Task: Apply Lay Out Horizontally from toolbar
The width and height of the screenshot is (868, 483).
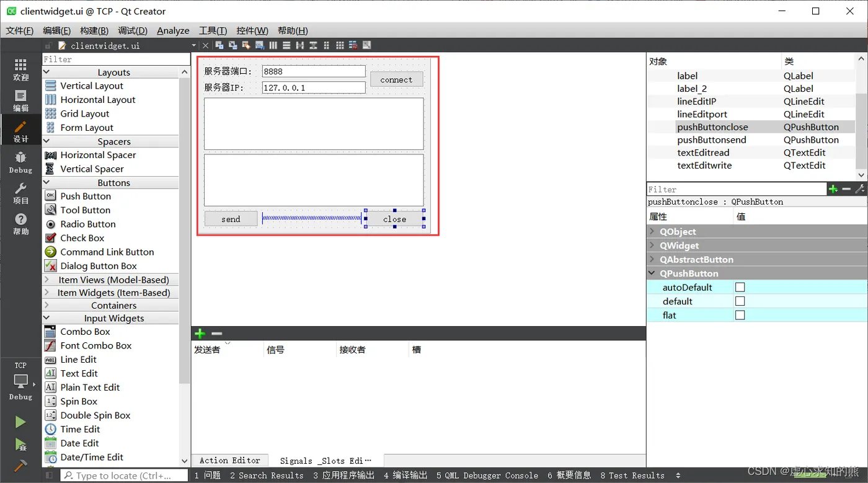Action: click(273, 45)
